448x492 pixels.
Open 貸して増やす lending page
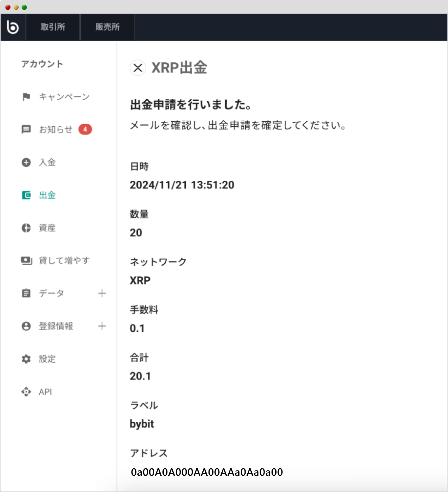pos(64,261)
